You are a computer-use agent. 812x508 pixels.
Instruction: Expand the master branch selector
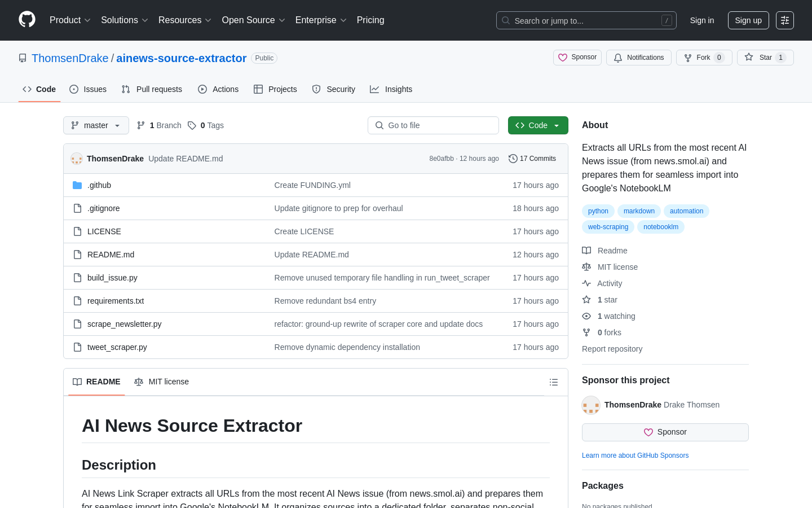click(96, 125)
